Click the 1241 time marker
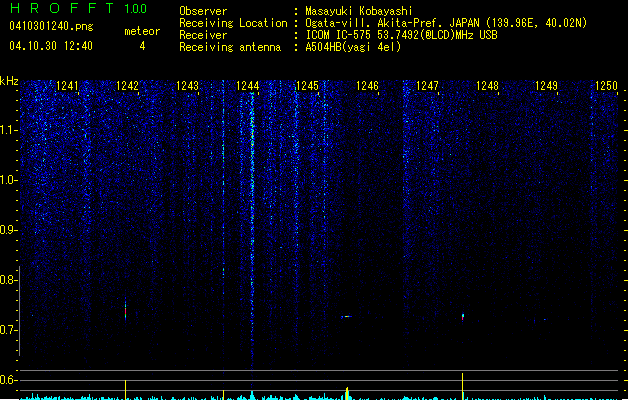The image size is (629, 400). click(67, 86)
